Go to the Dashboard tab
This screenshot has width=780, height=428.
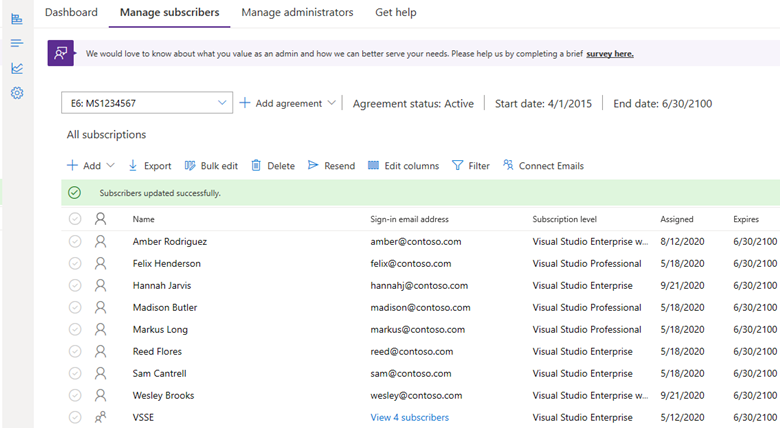coord(71,13)
